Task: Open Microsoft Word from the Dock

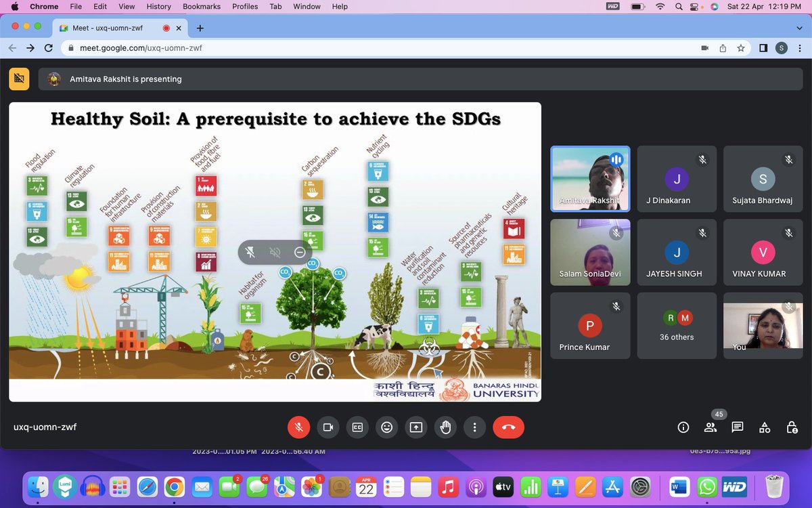Action: [679, 486]
